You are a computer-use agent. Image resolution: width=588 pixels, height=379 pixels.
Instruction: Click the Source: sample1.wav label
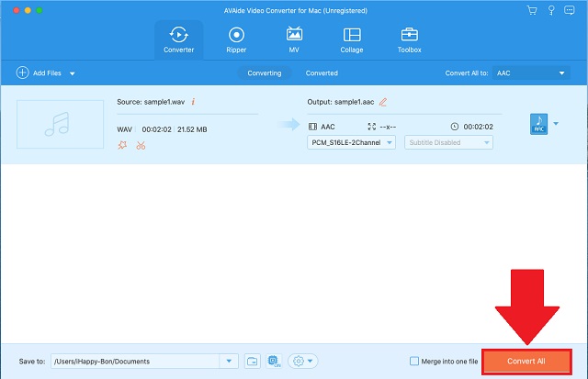[x=151, y=102]
